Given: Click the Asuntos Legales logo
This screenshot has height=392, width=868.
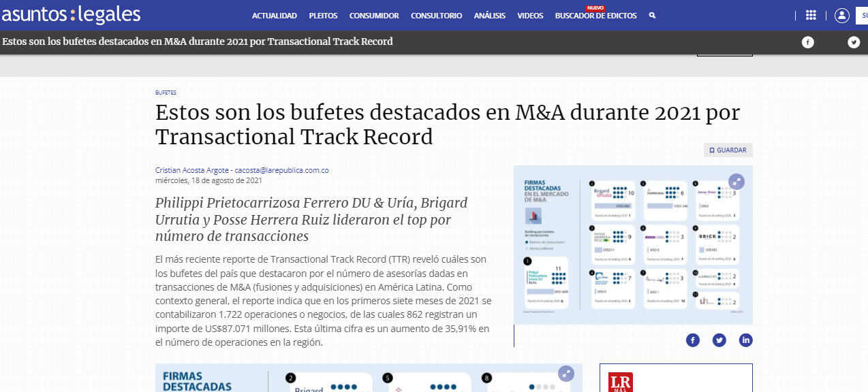Looking at the screenshot, I should coord(71,15).
